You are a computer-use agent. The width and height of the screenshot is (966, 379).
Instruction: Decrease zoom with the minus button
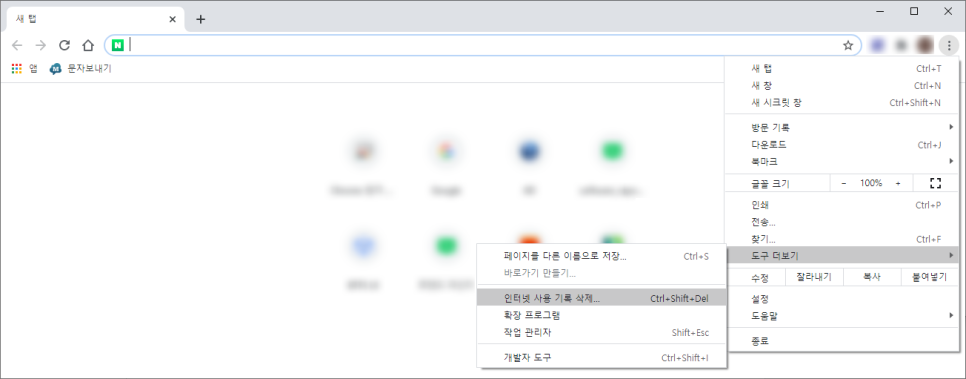pos(844,183)
